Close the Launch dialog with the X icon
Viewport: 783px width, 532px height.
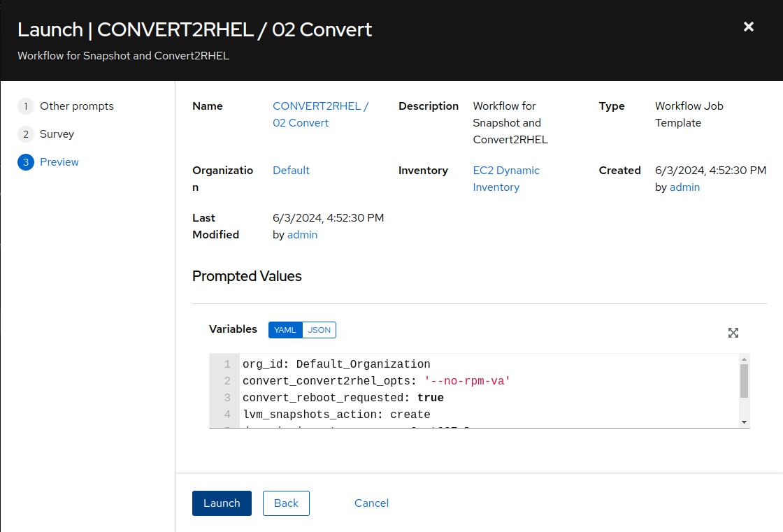pyautogui.click(x=748, y=27)
